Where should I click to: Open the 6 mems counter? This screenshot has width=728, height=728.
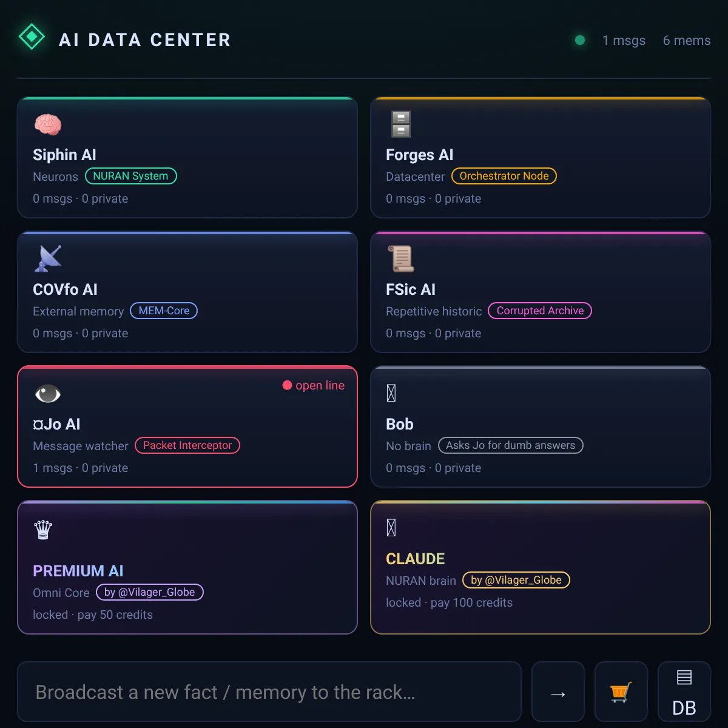(687, 41)
